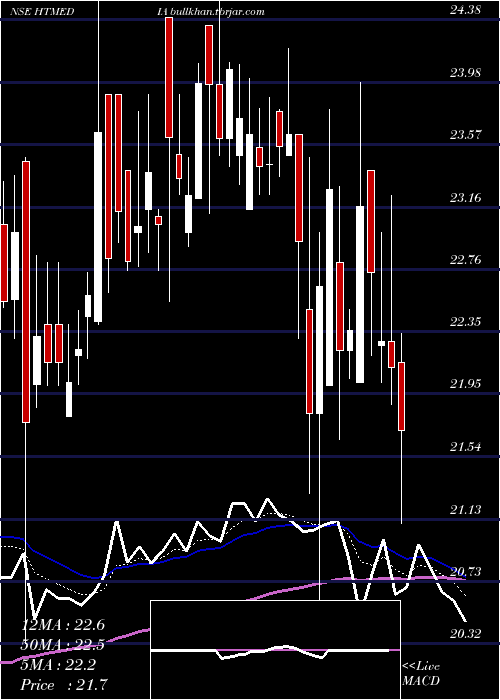Viewport: 500px width, 700px height.
Task: Click the 22.35 price axis label
Action: (x=465, y=321)
